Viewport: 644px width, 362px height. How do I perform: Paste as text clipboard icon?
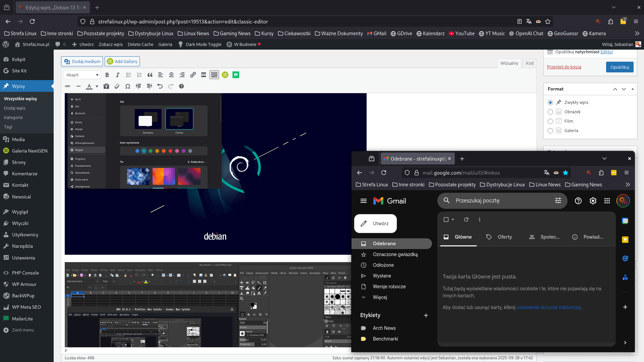pyautogui.click(x=106, y=86)
